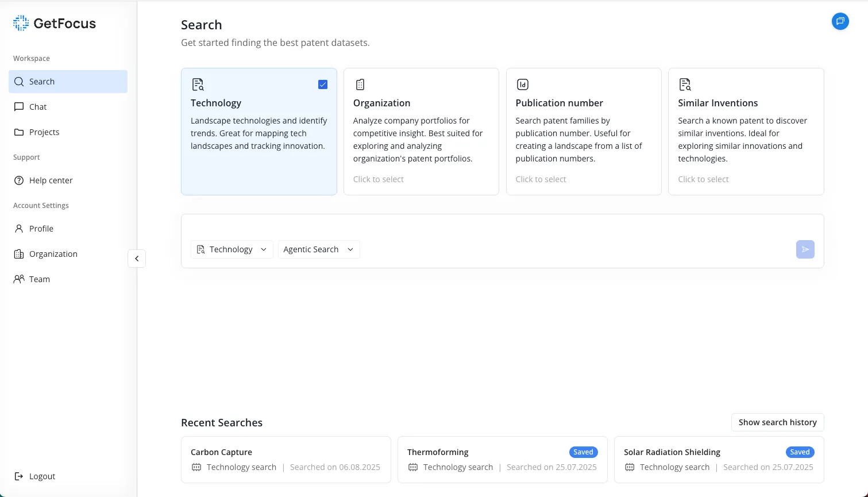868x497 pixels.
Task: Open the Thermoforming recent search
Action: [x=503, y=460]
